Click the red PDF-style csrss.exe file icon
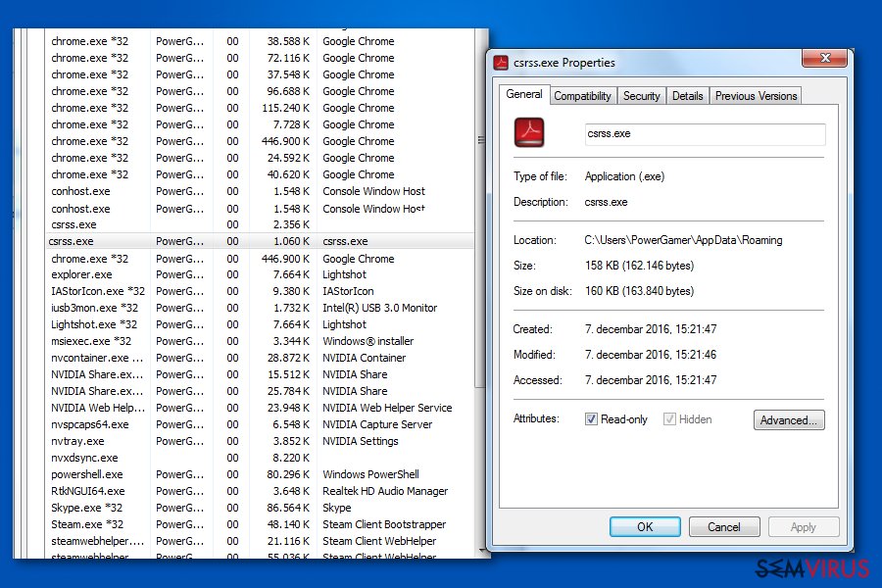This screenshot has height=588, width=882. 529,133
